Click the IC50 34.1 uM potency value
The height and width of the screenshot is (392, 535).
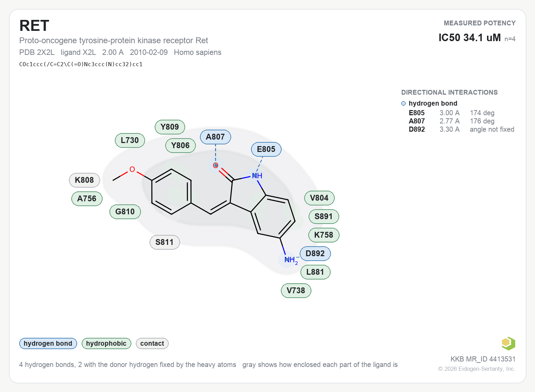point(469,37)
